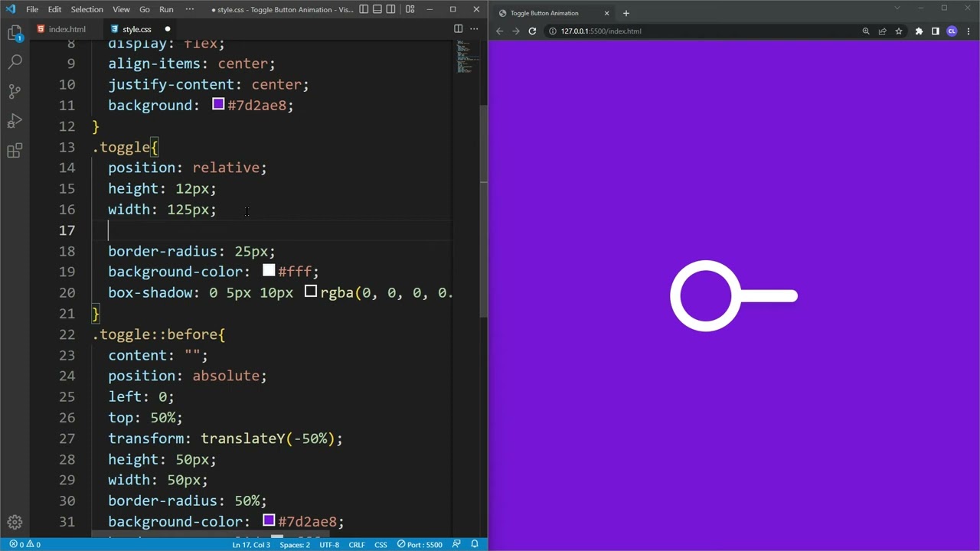980x551 pixels.
Task: Open the zoom icon in address bar
Action: (x=866, y=31)
